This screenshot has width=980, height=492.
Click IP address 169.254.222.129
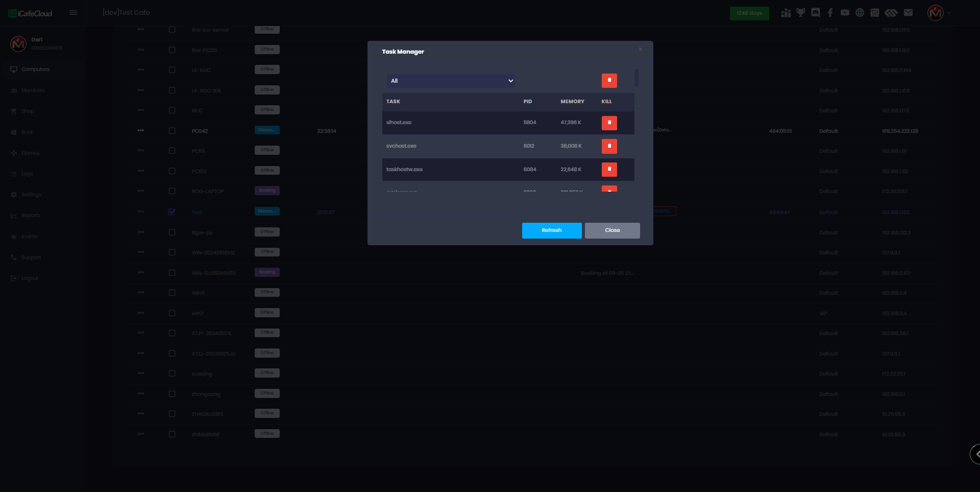click(900, 131)
